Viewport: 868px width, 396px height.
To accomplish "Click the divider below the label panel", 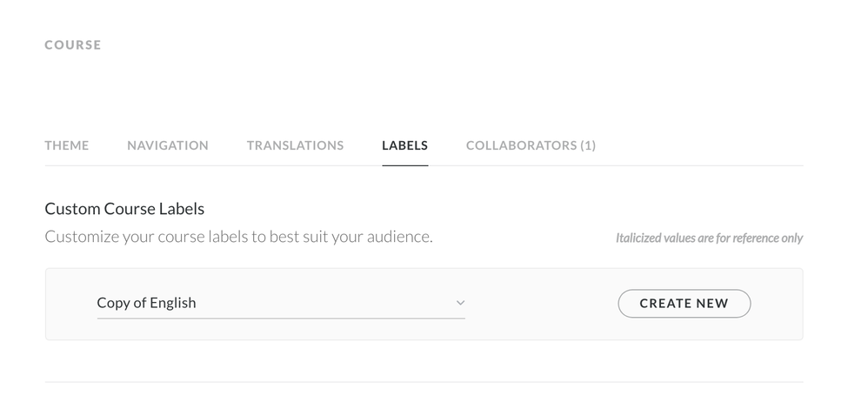I will 424,381.
